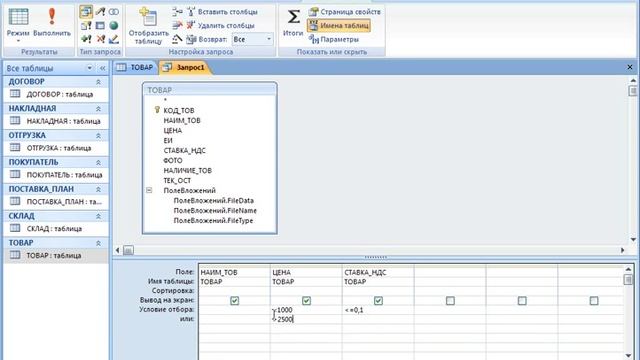Run the query with Выполнить
This screenshot has width=640, height=360.
click(x=52, y=24)
